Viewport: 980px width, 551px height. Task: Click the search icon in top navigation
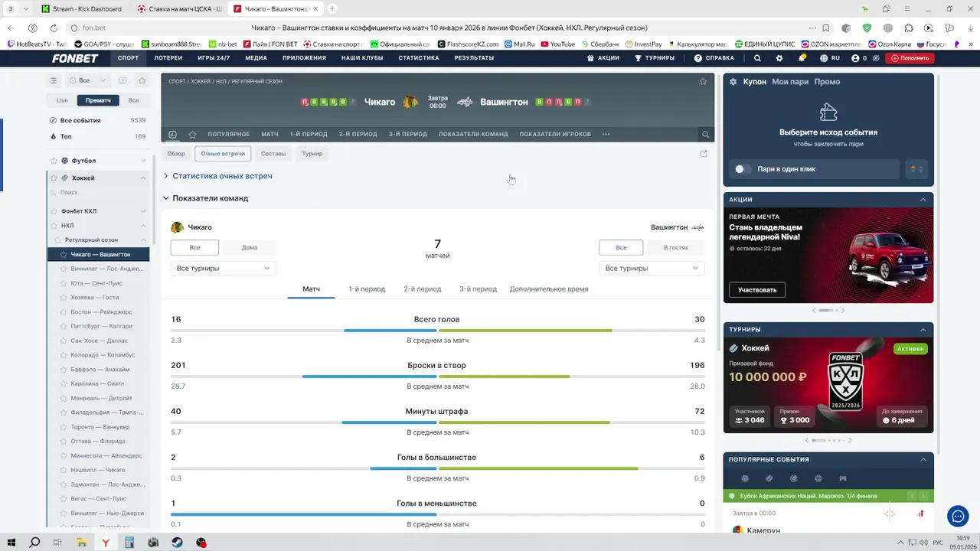pos(757,58)
